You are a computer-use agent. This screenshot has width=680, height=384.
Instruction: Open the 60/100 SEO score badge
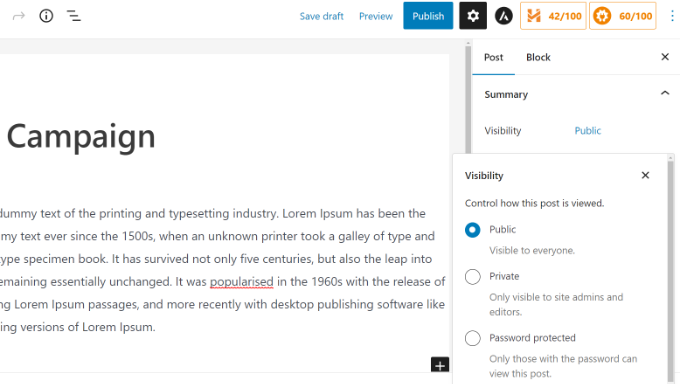point(622,16)
